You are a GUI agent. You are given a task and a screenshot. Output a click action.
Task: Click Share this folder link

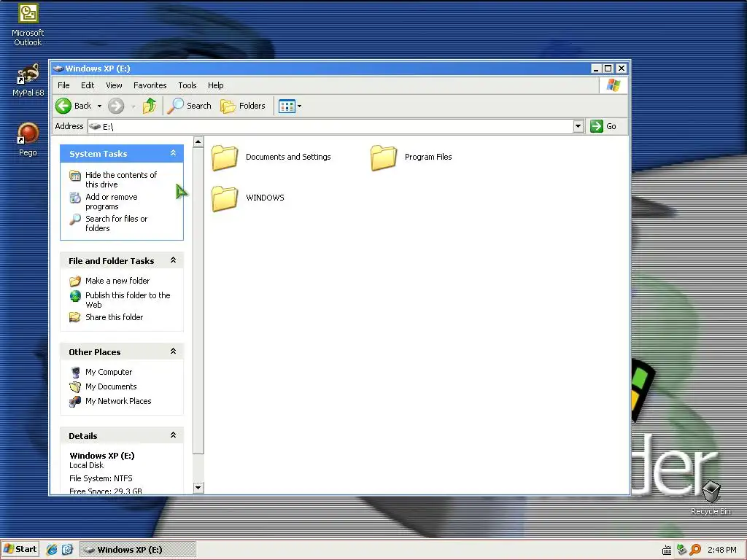[x=114, y=317]
